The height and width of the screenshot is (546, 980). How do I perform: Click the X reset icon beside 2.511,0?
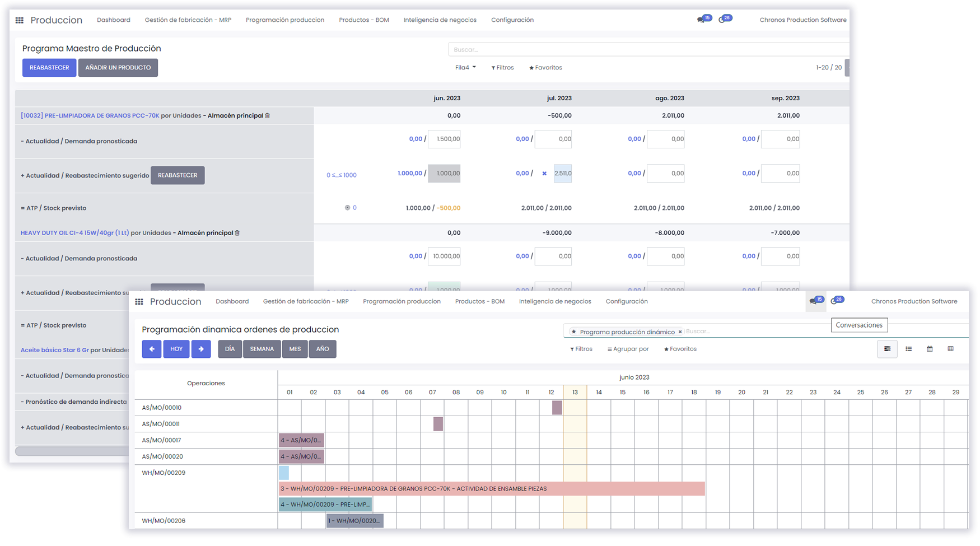[544, 174]
